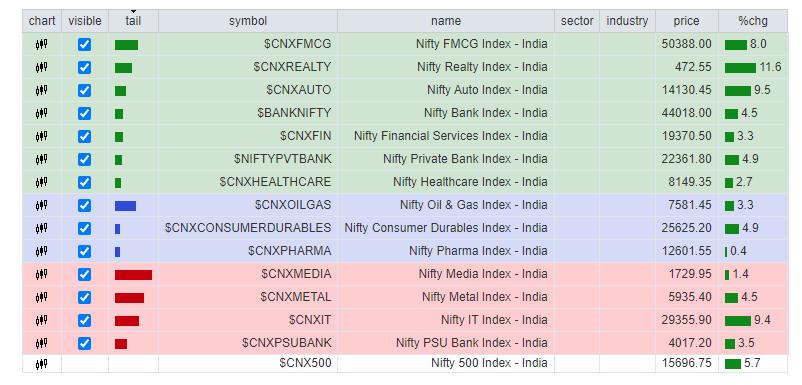Click the symbol column header
This screenshot has height=385, width=802.
tap(248, 21)
